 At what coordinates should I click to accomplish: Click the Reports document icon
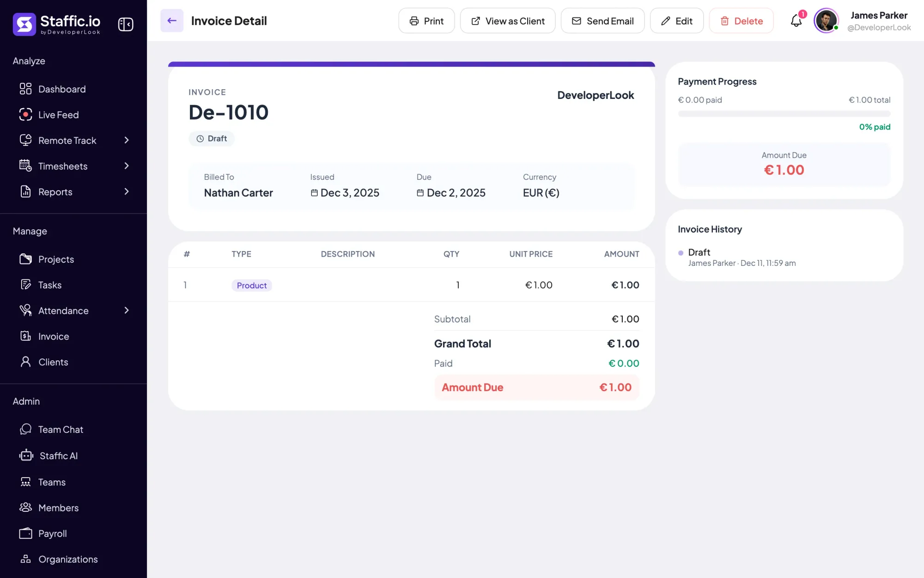[26, 191]
